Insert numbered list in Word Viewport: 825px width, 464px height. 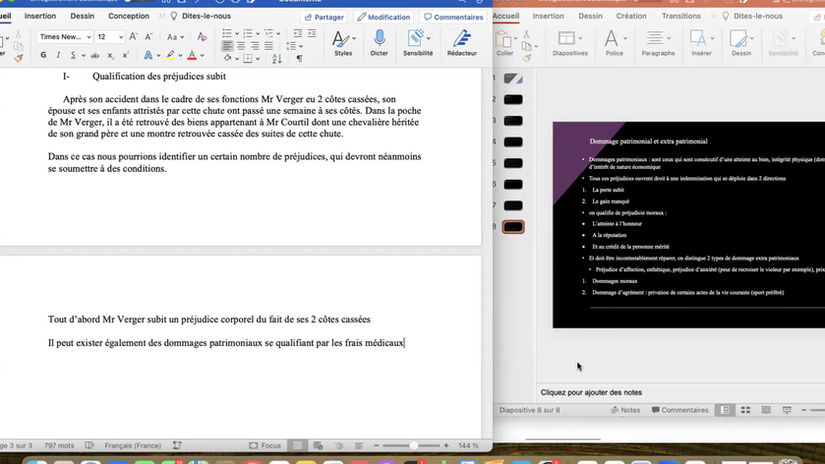248,33
